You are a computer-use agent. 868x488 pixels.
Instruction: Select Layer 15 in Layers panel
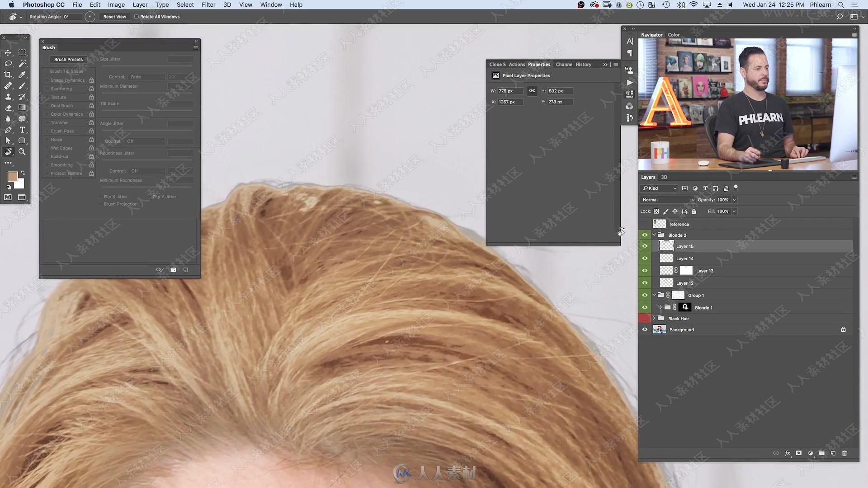684,246
